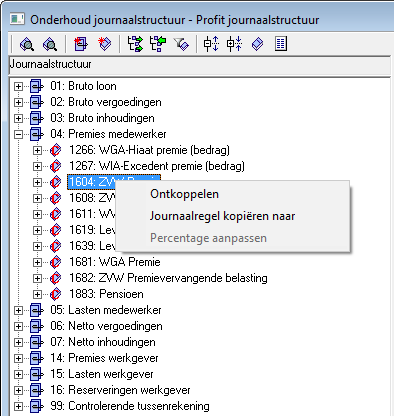Choose Ontkoppelen from the context menu

(x=232, y=194)
